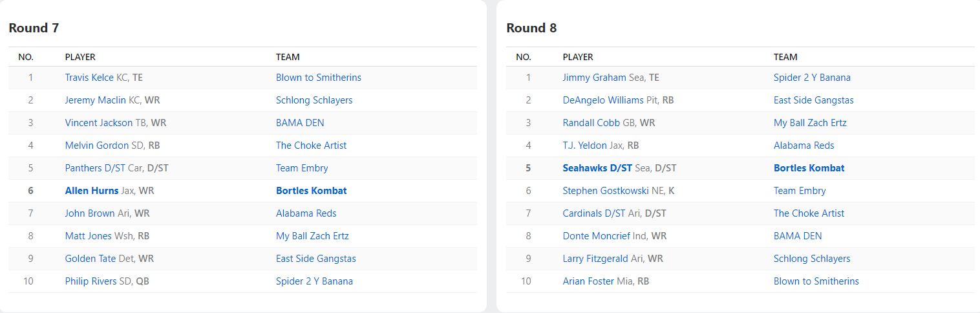Viewport: 980px width, 313px height.
Task: Select Allen Hurns bolded player link
Action: click(92, 191)
